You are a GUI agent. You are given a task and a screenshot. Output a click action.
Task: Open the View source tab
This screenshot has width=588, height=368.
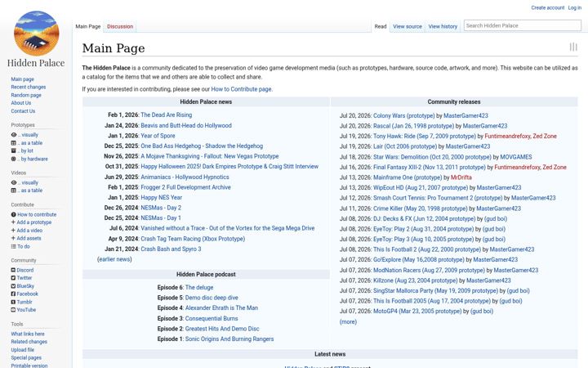coord(408,26)
